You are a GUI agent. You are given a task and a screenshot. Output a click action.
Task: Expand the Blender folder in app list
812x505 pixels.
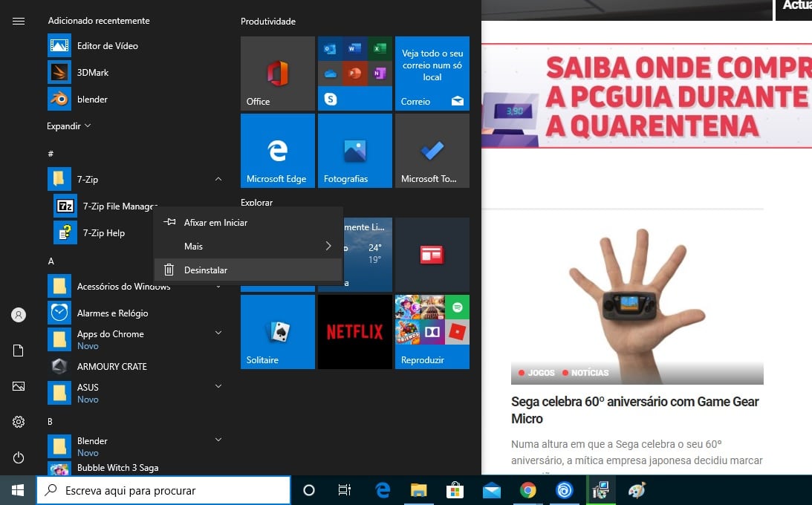218,440
